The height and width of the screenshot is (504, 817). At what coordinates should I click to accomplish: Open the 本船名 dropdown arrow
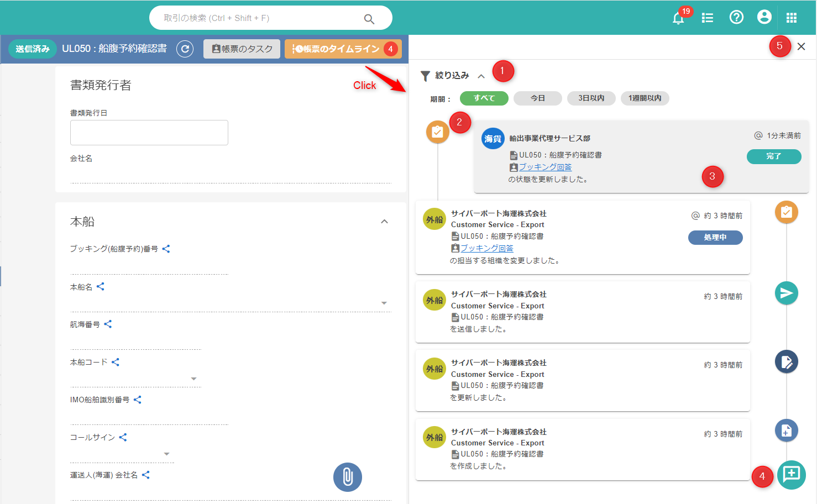point(384,303)
